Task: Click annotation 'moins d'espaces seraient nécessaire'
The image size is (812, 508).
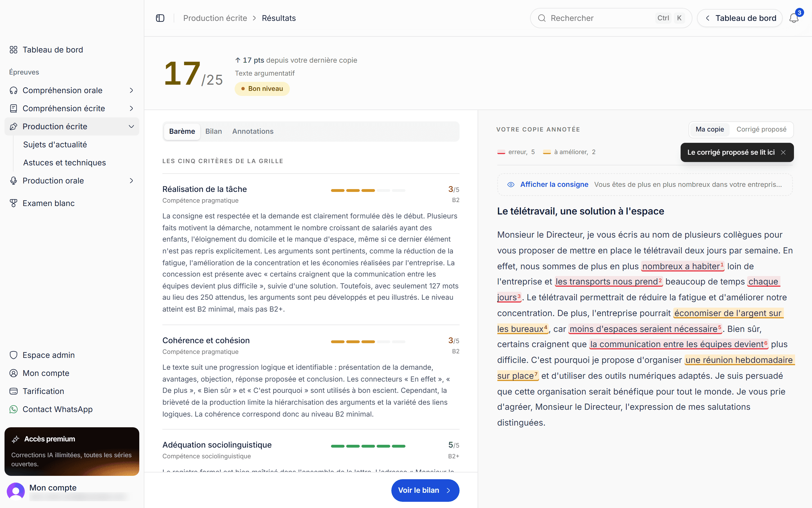Action: tap(645, 329)
